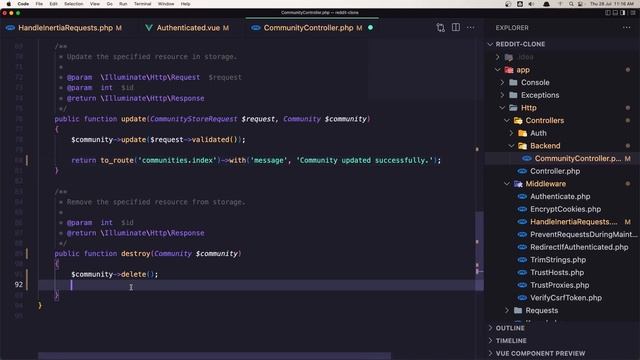Click the PHP file icon beside TrustHosts.php
This screenshot has width=640, height=360.
[x=522, y=272]
